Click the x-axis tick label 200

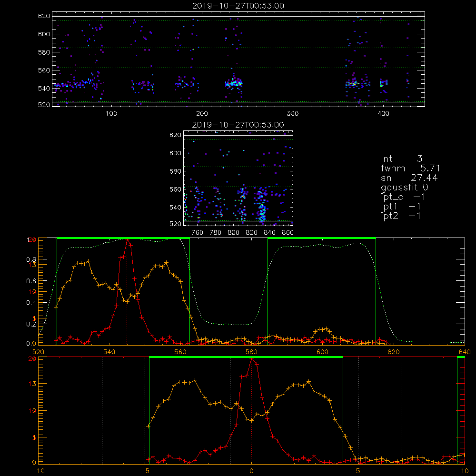click(202, 114)
